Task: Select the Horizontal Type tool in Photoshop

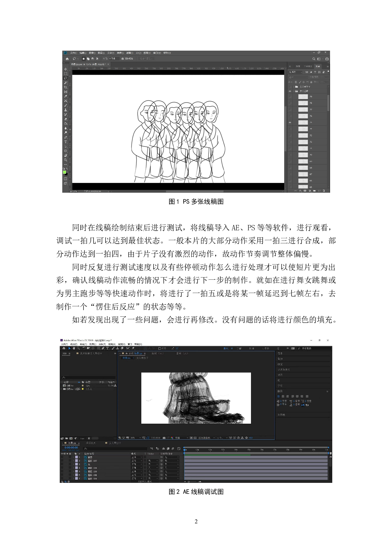Action: click(66, 142)
